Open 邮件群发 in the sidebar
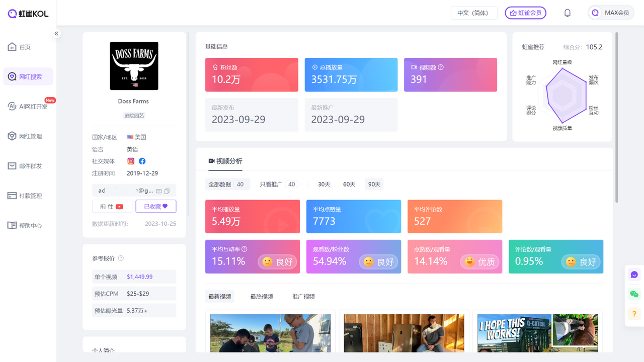Screen dimensions: 644x362 28,166
